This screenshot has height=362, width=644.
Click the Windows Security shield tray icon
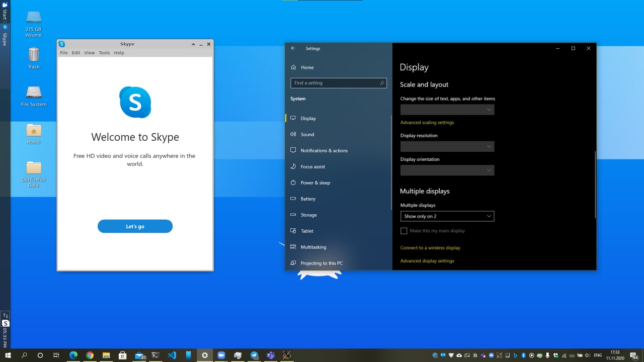pos(555,355)
